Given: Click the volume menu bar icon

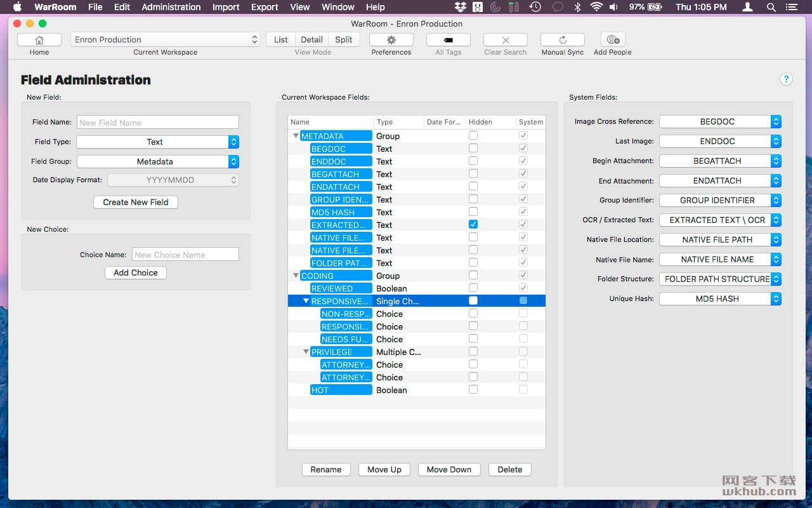Looking at the screenshot, I should 614,7.
